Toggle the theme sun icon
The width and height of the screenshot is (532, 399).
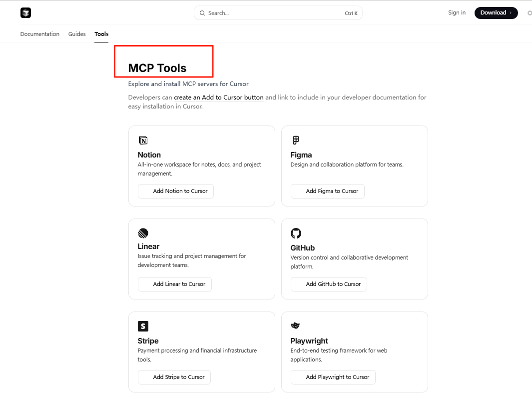(530, 13)
